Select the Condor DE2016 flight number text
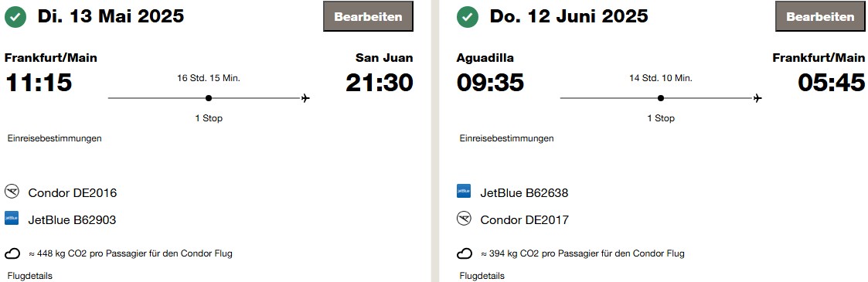868x282 pixels. pos(73,193)
